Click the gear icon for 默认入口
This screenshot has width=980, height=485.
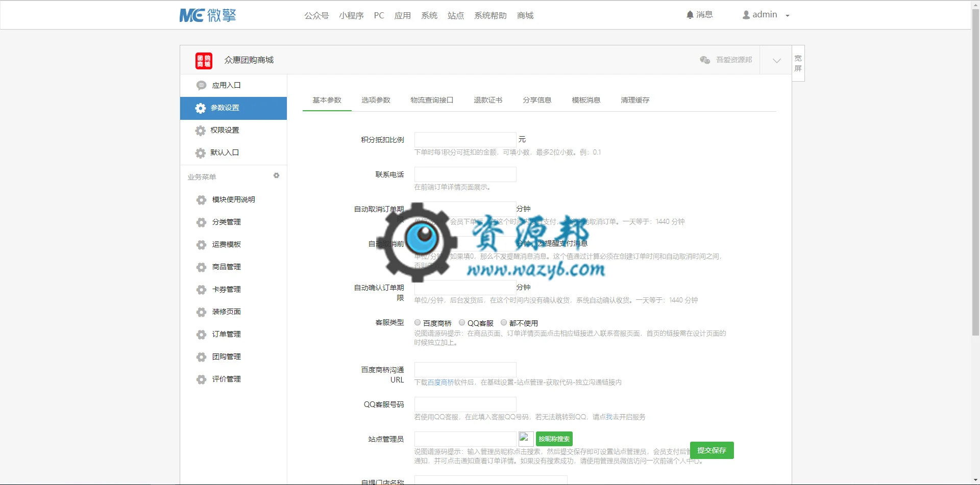coord(201,153)
